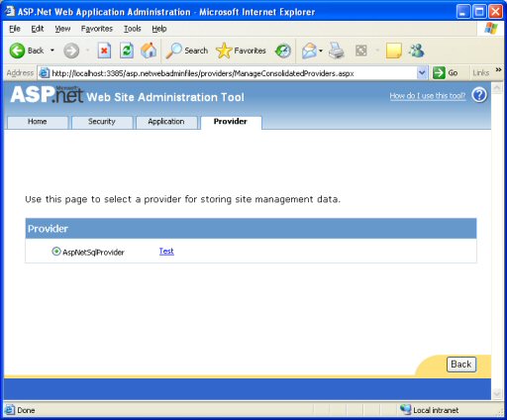Open the Back button history dropdown arrow

point(52,51)
